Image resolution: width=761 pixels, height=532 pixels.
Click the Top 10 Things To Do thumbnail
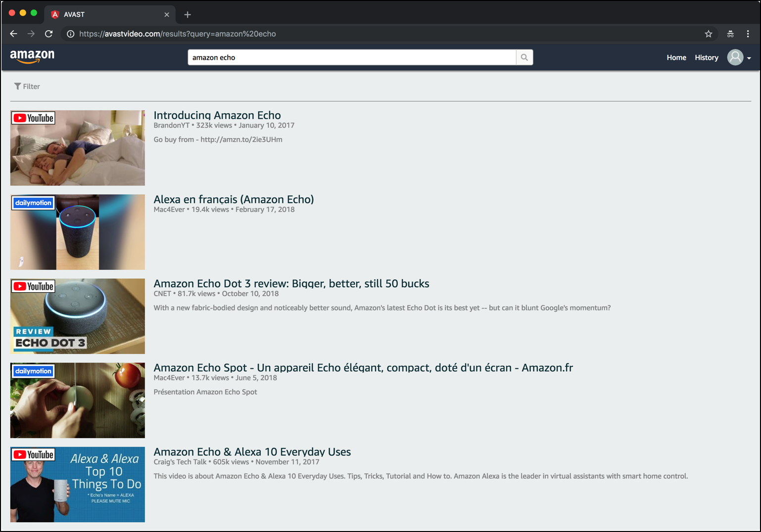78,484
